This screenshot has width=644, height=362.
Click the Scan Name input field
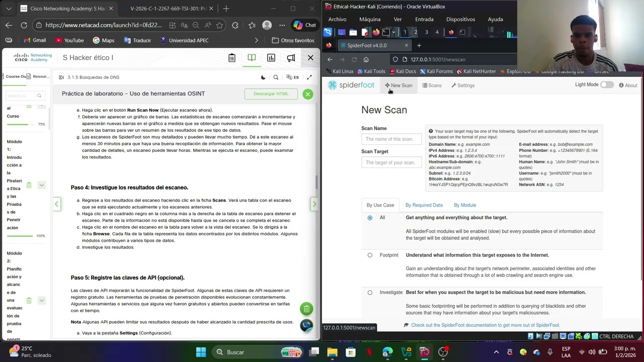tap(391, 139)
